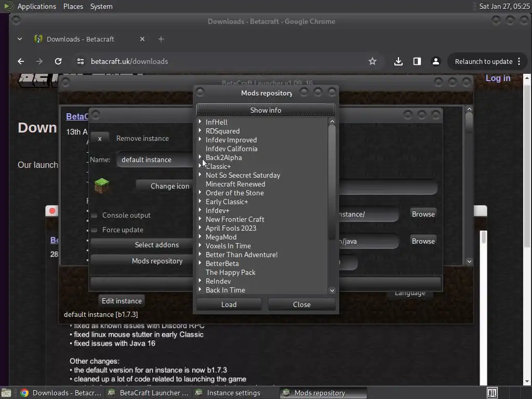Click the Show info button
The image size is (532, 399).
point(265,110)
